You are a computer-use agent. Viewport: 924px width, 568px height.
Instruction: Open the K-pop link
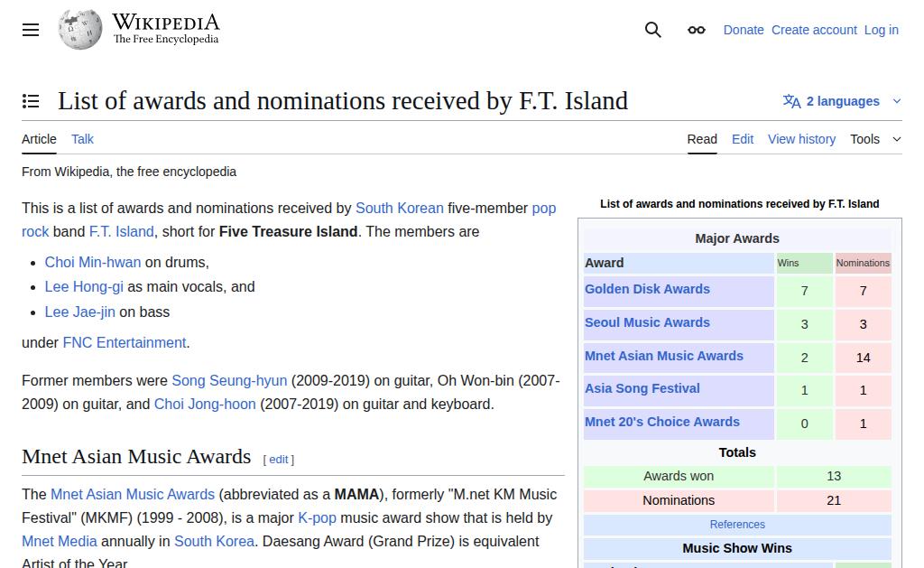coord(317,517)
